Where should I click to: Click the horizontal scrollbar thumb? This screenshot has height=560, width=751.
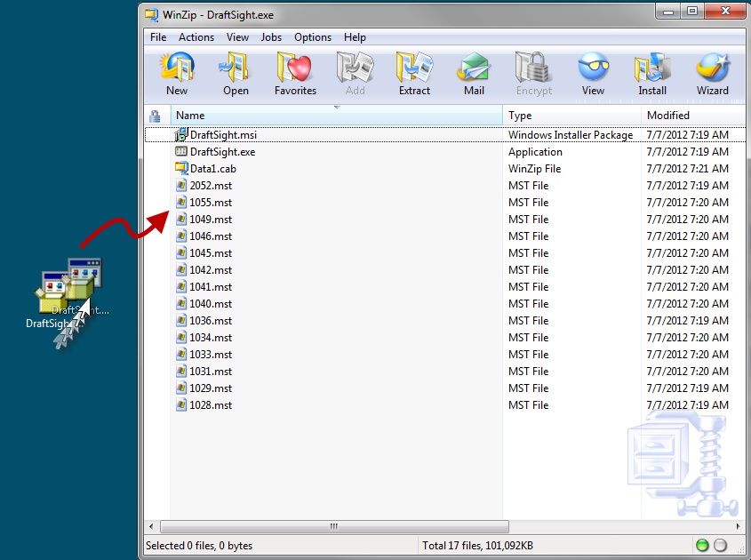(334, 526)
